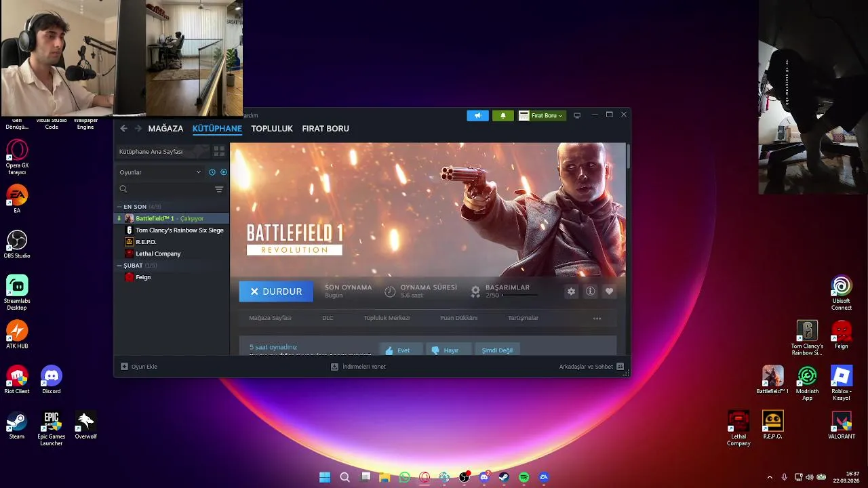Go forward in Steam navigation
Viewport: 868px width, 488px height.
pos(138,128)
